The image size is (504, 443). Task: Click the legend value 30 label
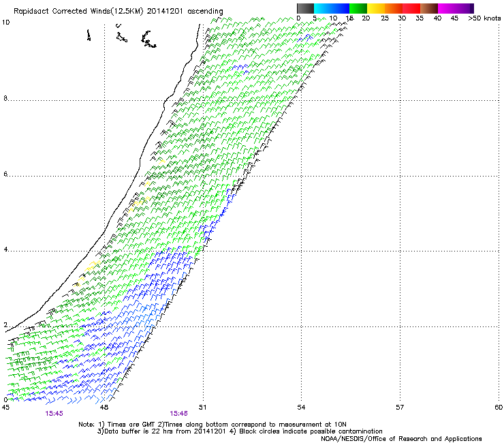402,18
